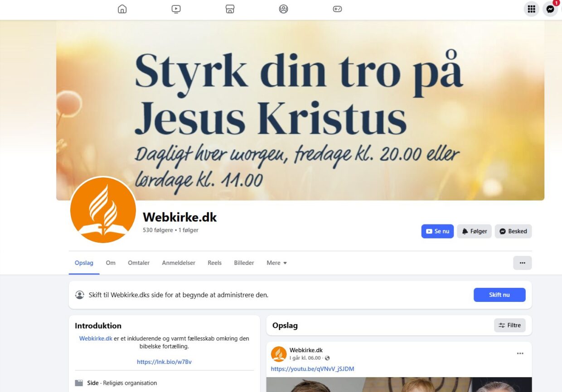The width and height of the screenshot is (562, 392).
Task: Open the Marketplace storefront icon
Action: click(230, 9)
